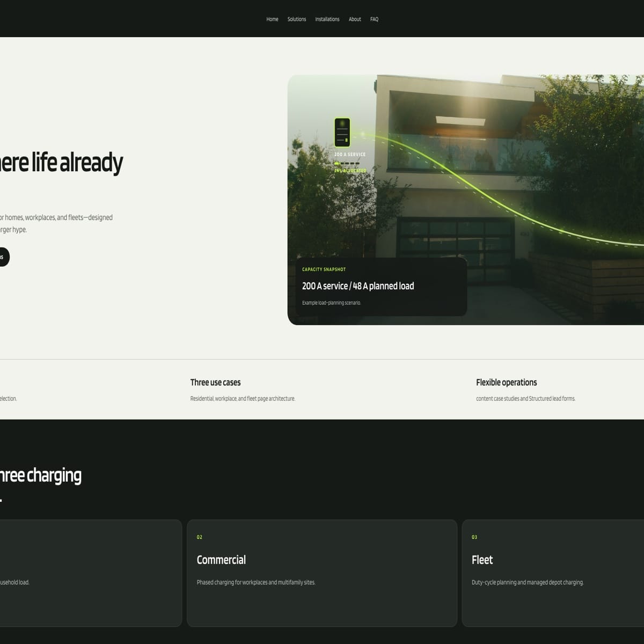The image size is (644, 644).
Task: Click the segmented allocation progress bar
Action: tap(347, 163)
